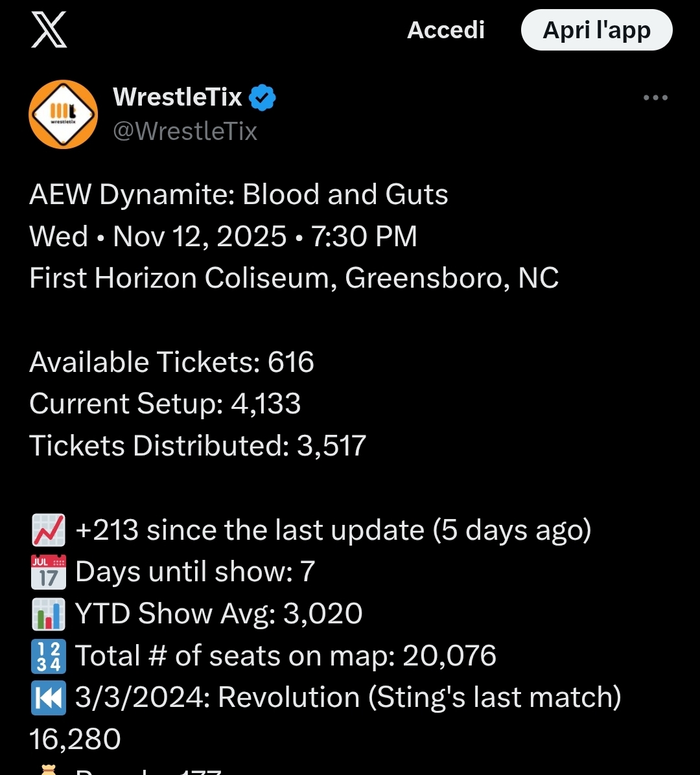Click the bar chart emoji icon

click(49, 614)
